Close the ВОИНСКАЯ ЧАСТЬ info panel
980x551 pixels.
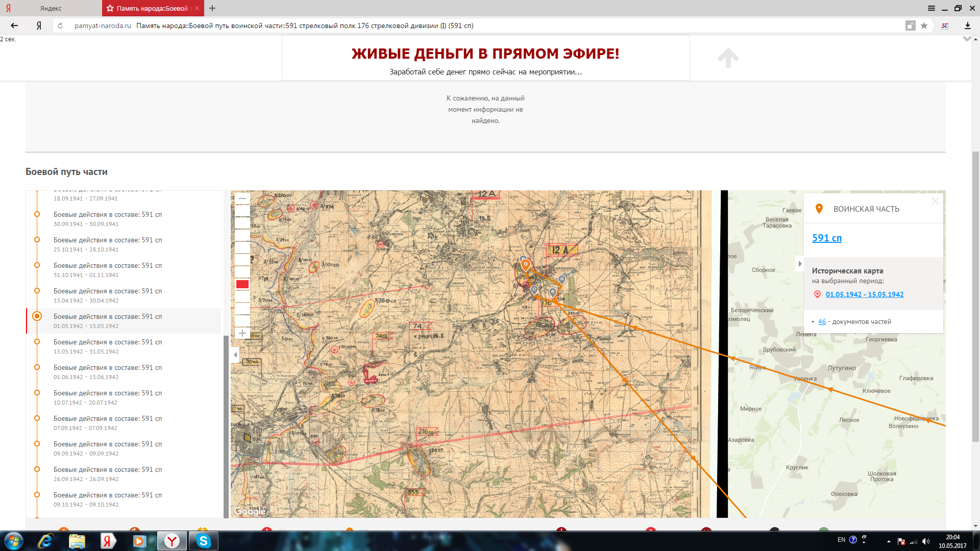click(935, 202)
